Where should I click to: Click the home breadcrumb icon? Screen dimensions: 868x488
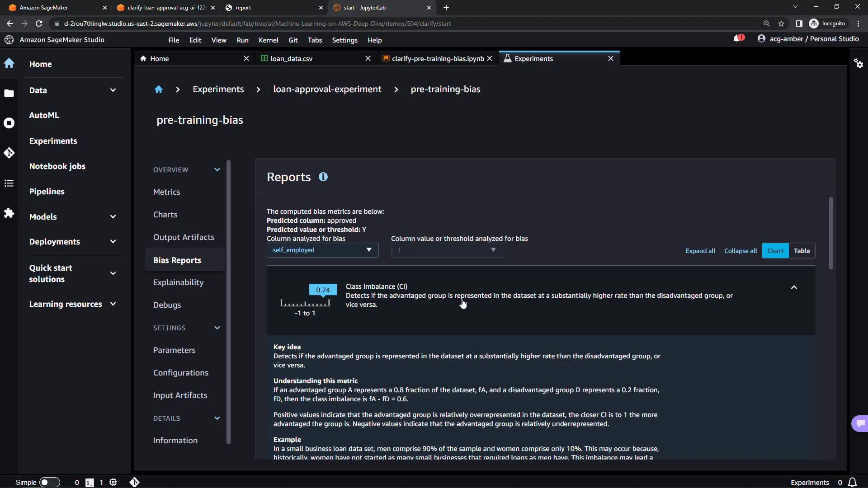tap(158, 89)
